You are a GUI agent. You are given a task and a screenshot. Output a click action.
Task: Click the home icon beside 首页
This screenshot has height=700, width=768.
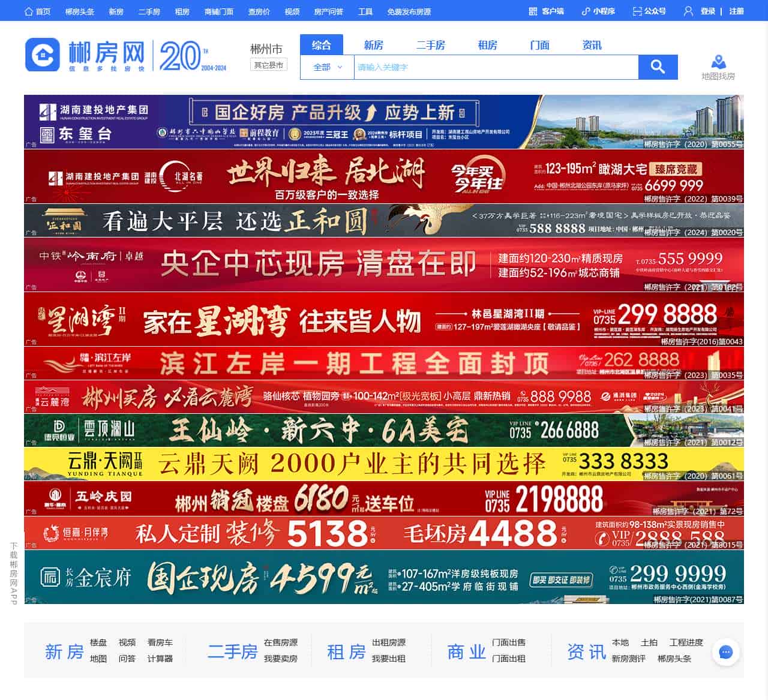(x=29, y=11)
